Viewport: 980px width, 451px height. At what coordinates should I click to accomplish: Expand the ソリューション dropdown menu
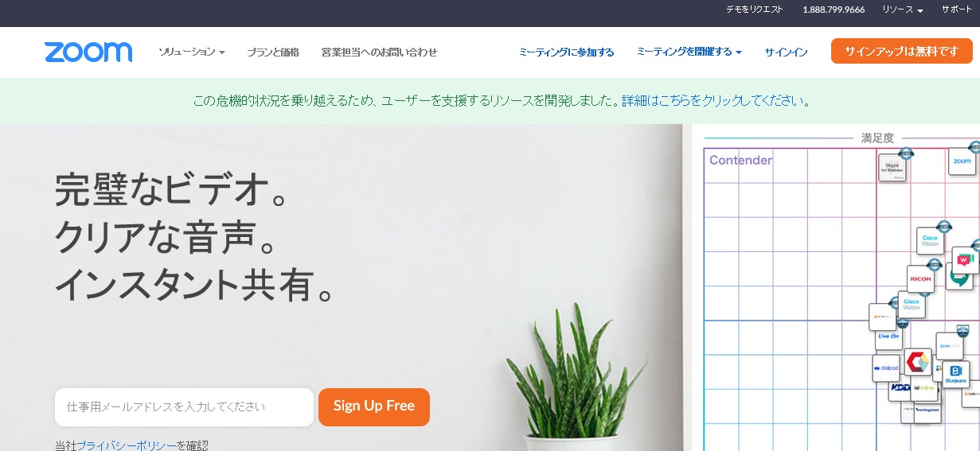[192, 52]
